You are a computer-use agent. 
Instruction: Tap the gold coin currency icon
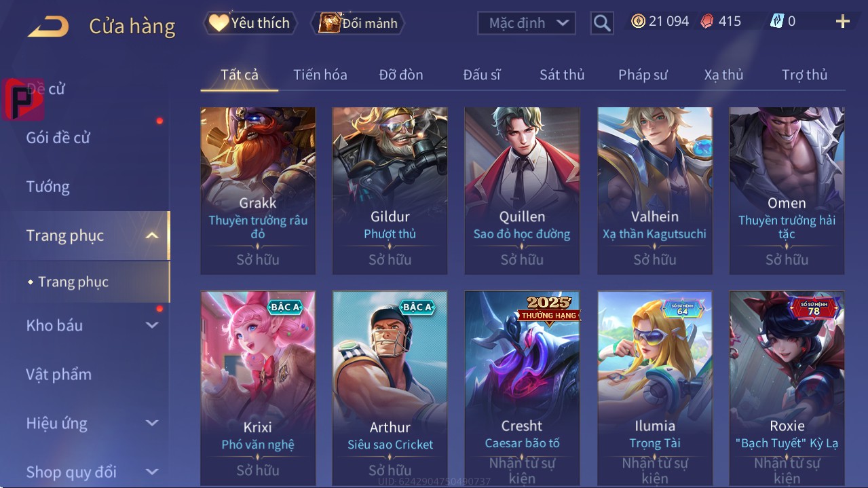[638, 22]
